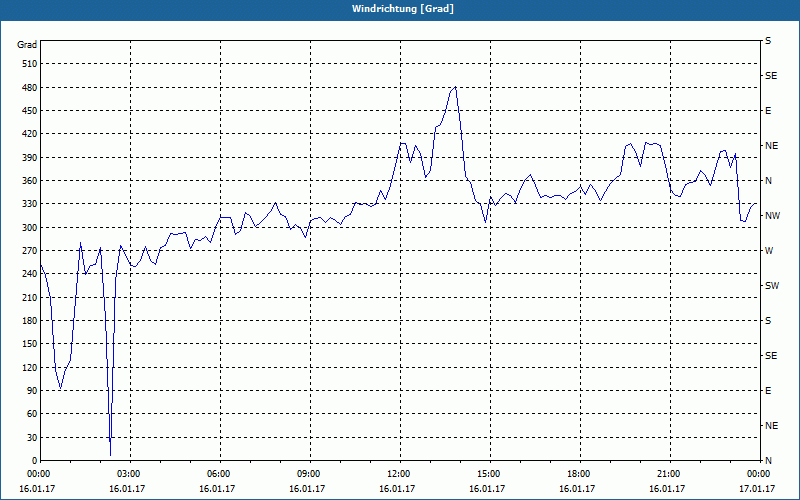The image size is (800, 500).
Task: Select the 18:00 time axis label
Action: pyautogui.click(x=578, y=473)
